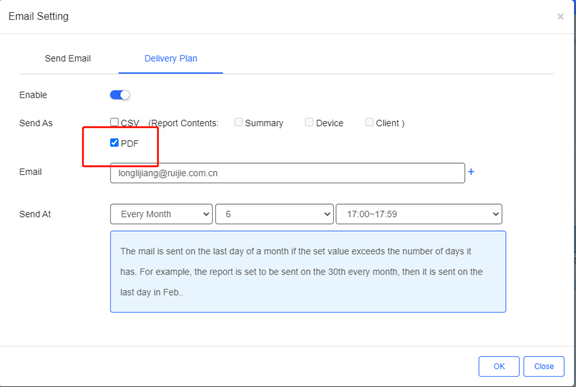
Task: Tick the Device report content checkbox
Action: coord(309,122)
